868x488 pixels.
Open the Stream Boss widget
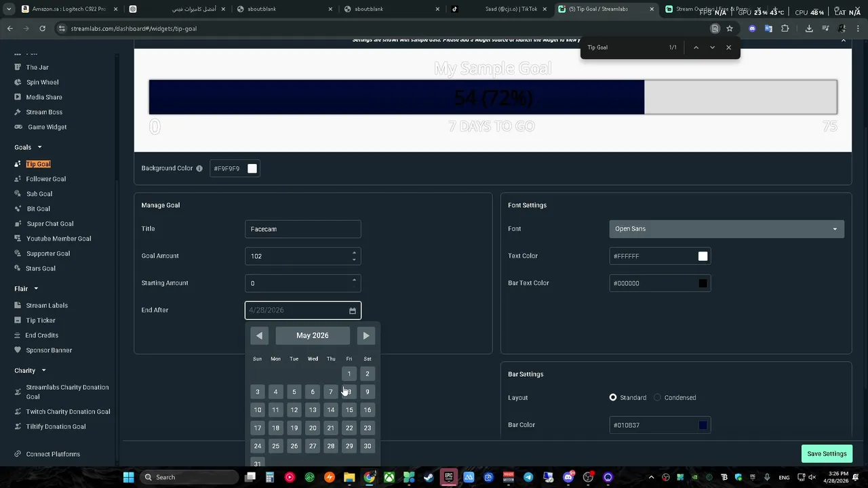(x=44, y=112)
